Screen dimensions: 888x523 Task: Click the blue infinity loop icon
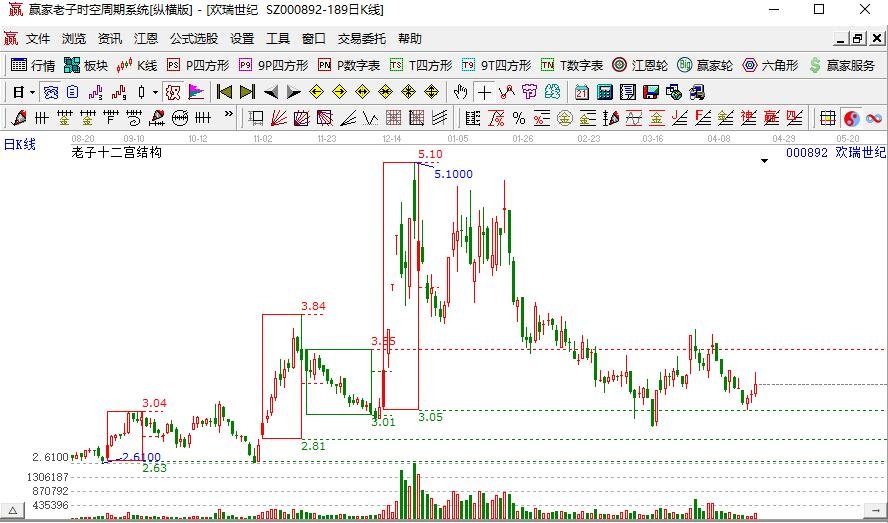pyautogui.click(x=874, y=118)
